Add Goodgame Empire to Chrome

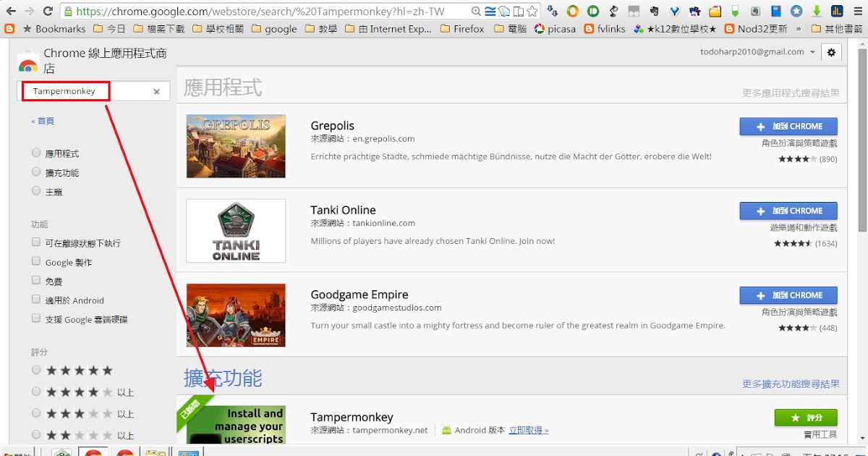tap(788, 295)
